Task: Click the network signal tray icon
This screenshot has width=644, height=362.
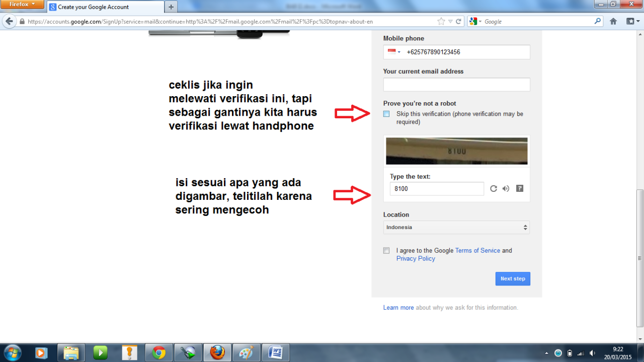Action: click(581, 353)
